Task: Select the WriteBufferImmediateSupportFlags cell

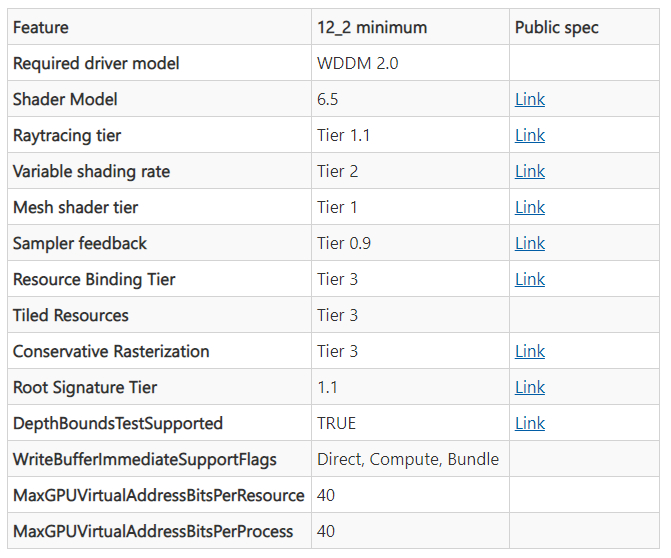Action: pyautogui.click(x=144, y=460)
